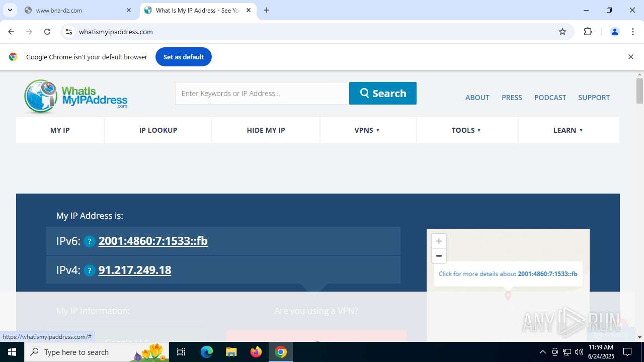Screen dimensions: 644x362
Task: Expand the LEARN dropdown menu
Action: pos(568,130)
